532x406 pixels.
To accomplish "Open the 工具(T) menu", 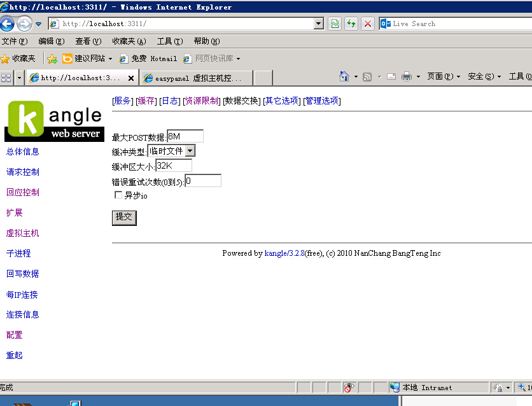I will [x=170, y=41].
